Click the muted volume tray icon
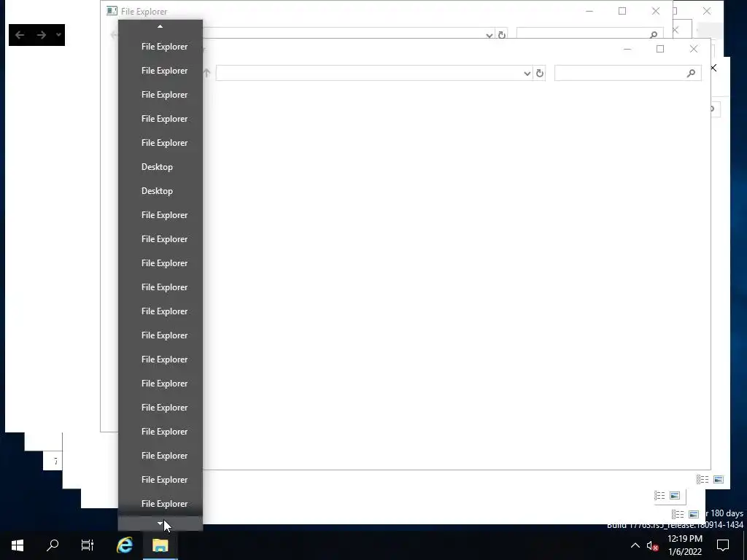The image size is (747, 560). coord(653,545)
